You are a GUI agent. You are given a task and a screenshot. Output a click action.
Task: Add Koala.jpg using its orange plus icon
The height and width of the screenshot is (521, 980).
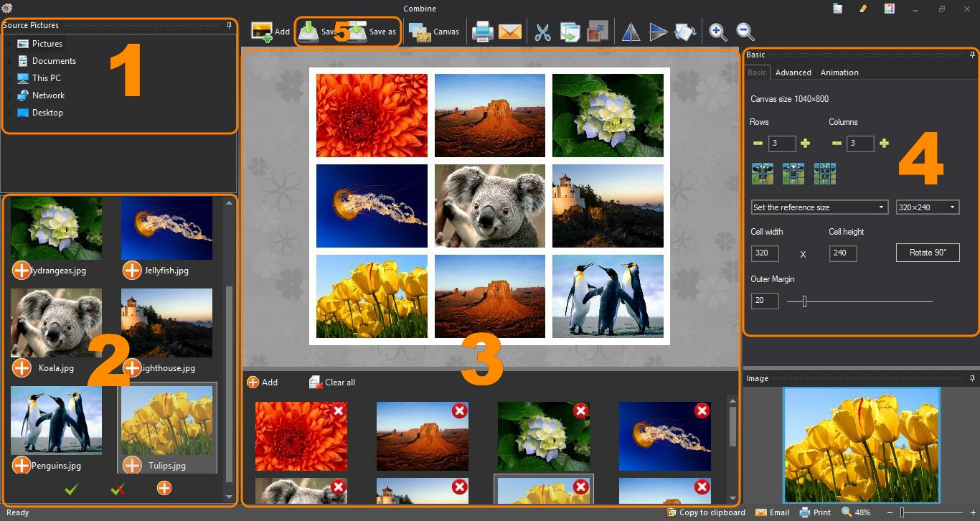click(22, 368)
